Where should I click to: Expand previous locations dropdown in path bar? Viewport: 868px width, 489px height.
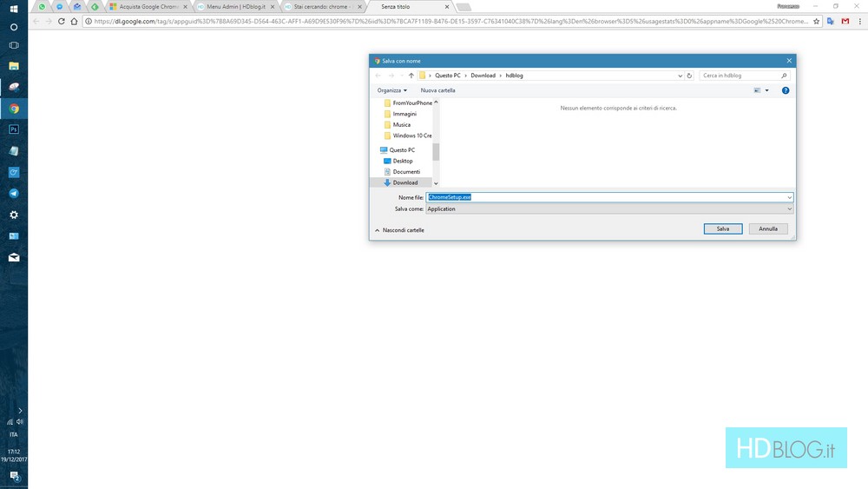680,76
